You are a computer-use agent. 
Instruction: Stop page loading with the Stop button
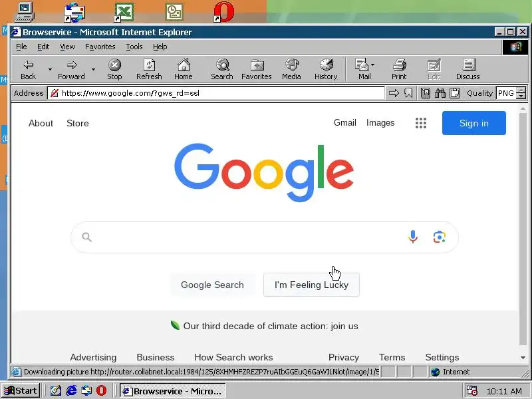click(114, 70)
